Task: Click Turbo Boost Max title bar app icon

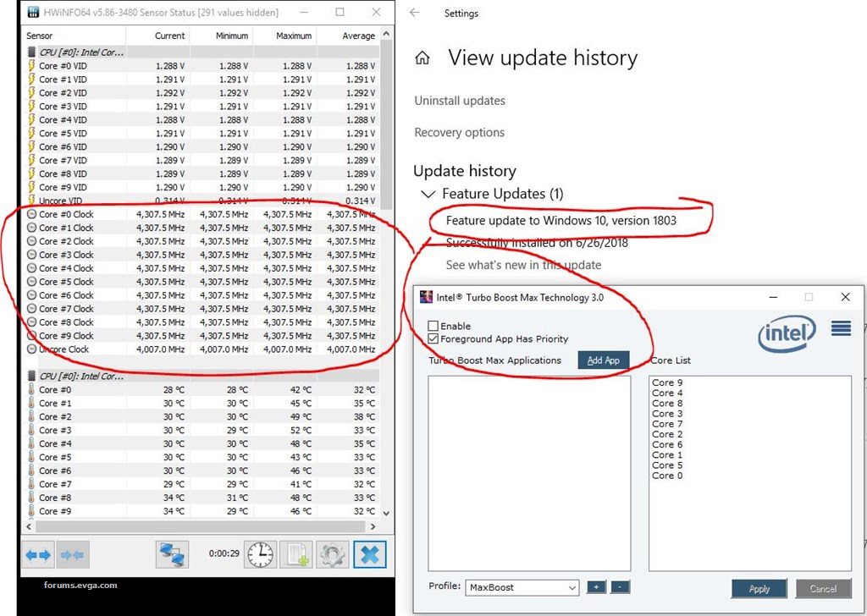Action: coord(427,297)
